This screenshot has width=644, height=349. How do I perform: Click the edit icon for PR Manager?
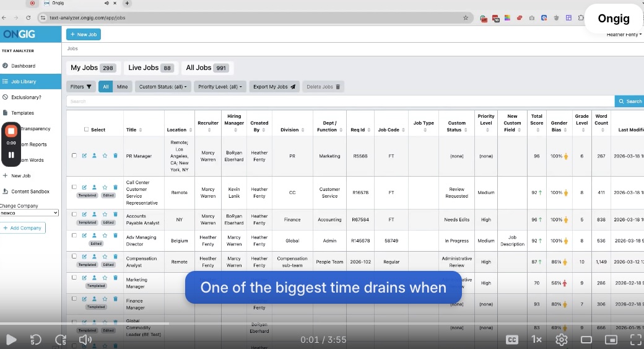(x=84, y=156)
